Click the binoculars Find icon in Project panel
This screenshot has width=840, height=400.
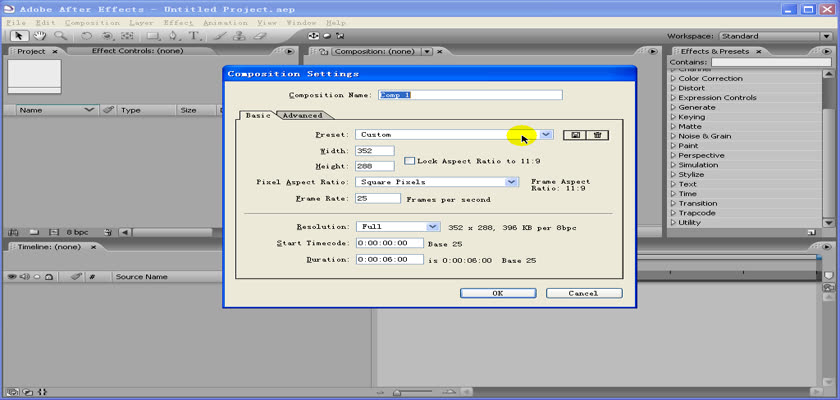click(13, 232)
